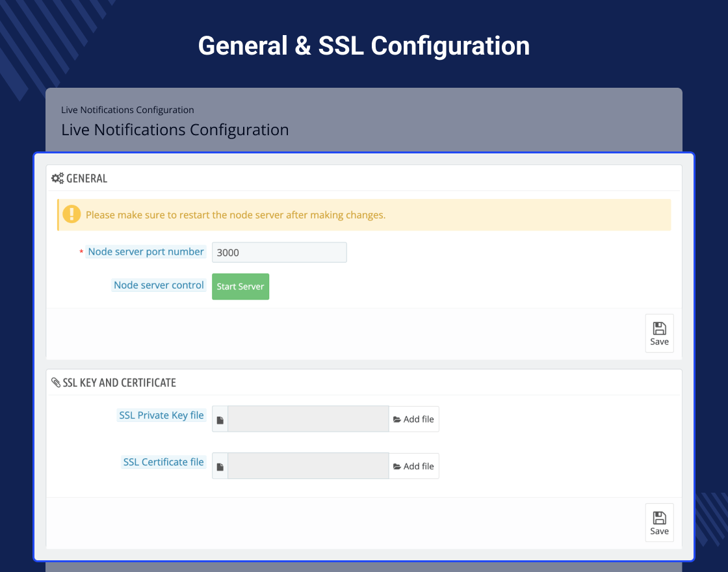This screenshot has width=728, height=572.
Task: Click the restart node server warning message
Action: tap(236, 215)
